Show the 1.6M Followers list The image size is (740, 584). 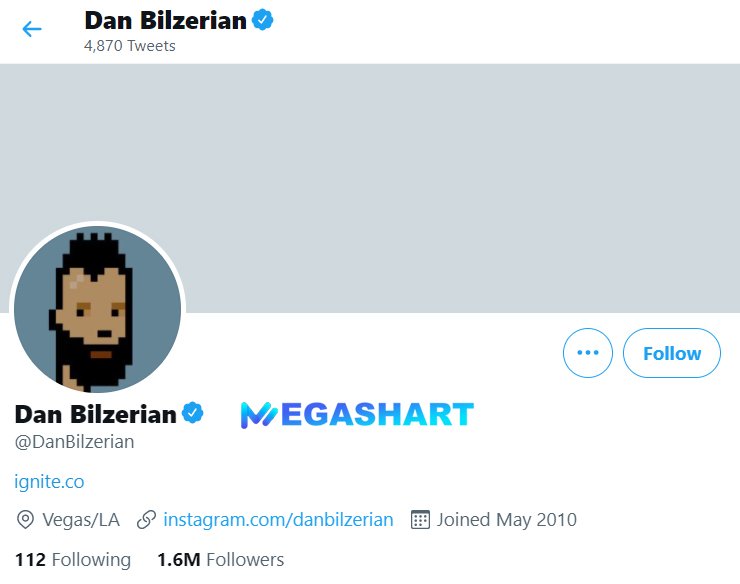click(x=220, y=559)
